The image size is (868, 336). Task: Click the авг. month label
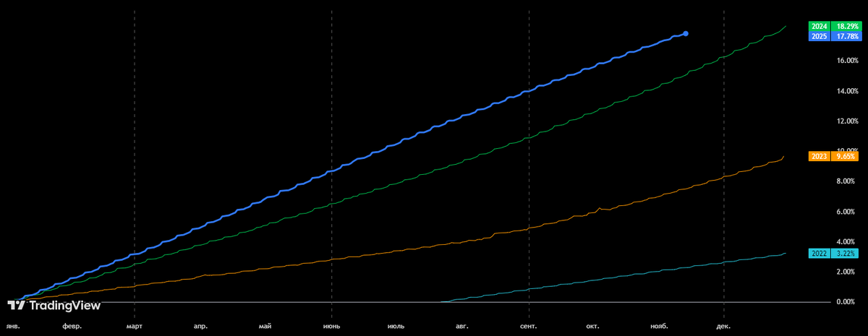tap(462, 326)
